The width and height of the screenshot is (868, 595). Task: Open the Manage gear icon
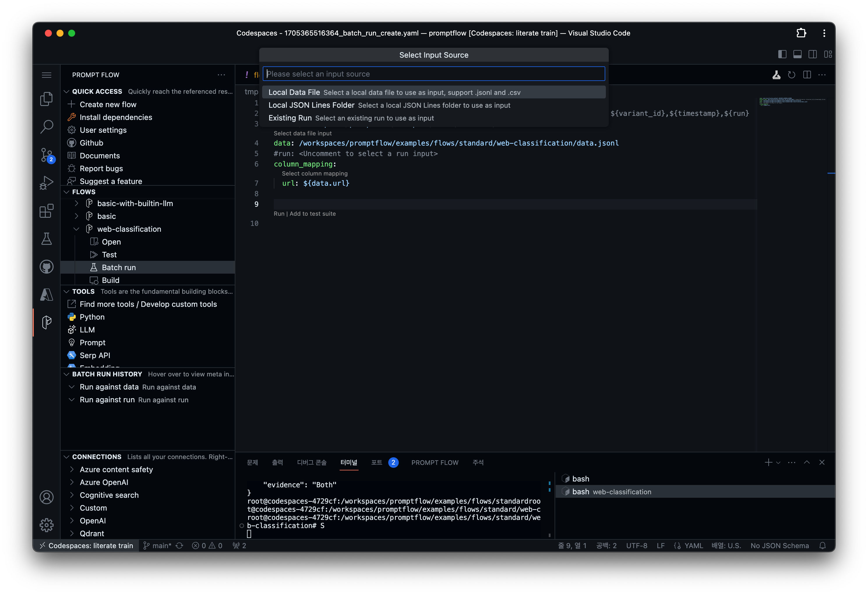point(46,525)
